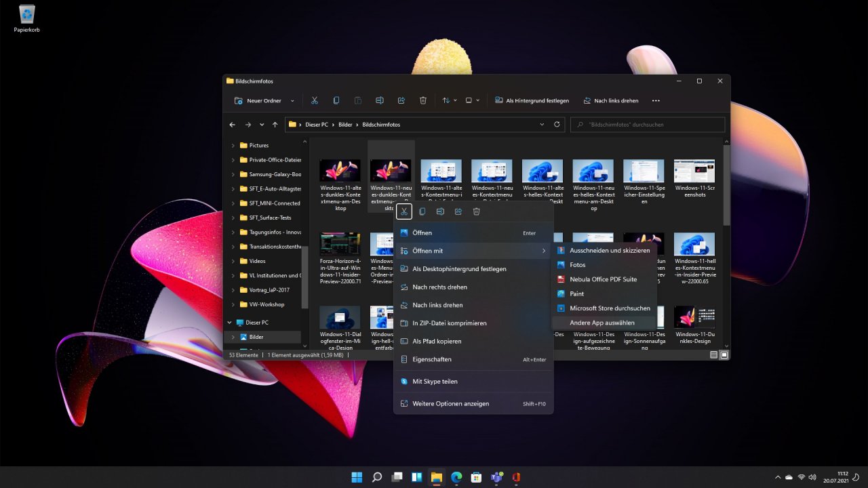Choose Als Pfad kopieren
The height and width of the screenshot is (488, 868).
click(x=473, y=341)
